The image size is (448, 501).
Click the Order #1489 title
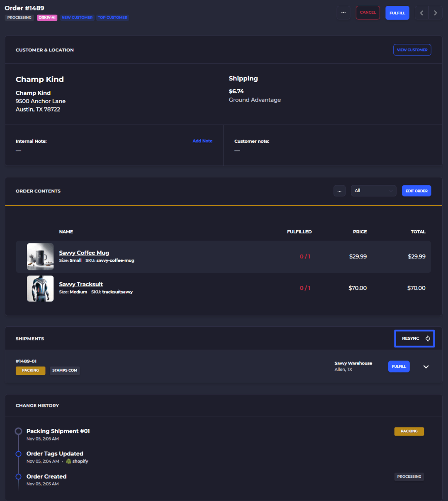[24, 8]
